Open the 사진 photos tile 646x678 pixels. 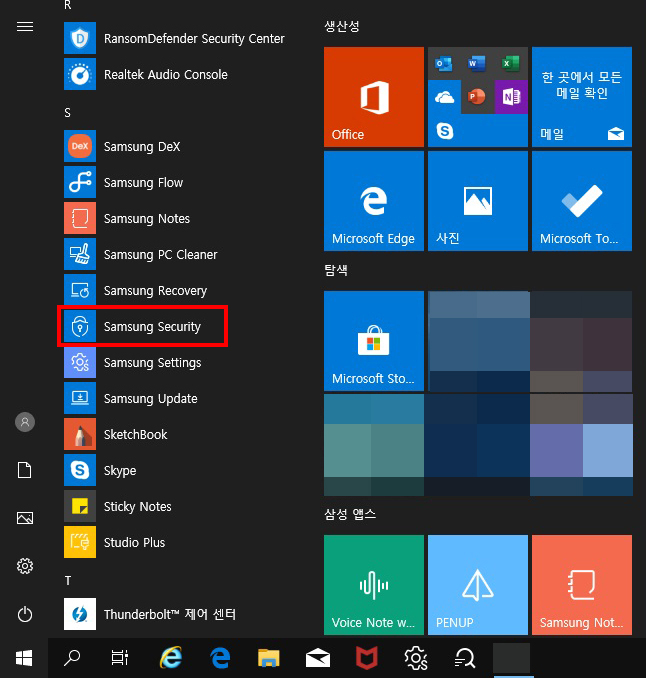point(478,201)
